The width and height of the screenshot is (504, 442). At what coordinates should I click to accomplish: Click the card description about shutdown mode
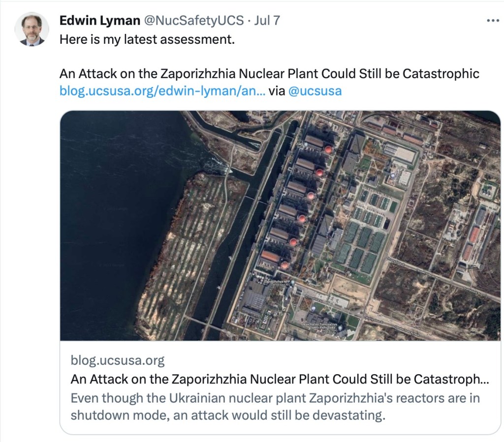point(275,406)
